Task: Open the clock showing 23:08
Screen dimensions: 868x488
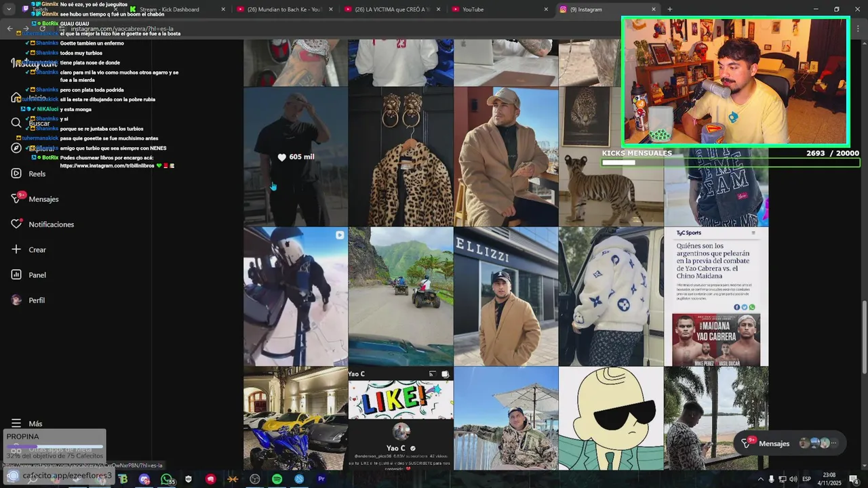Action: [829, 479]
